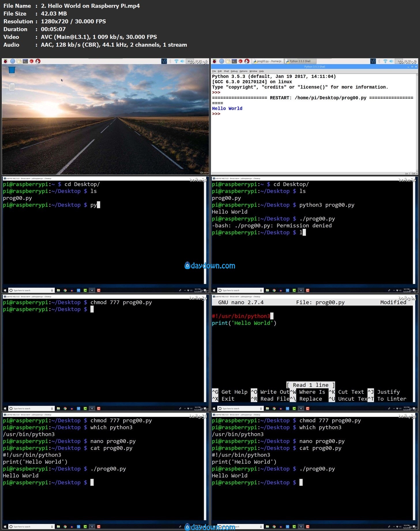Open the Shell menu in the Python Shell window
Viewport: 420px width, 531px height.
coord(226,71)
